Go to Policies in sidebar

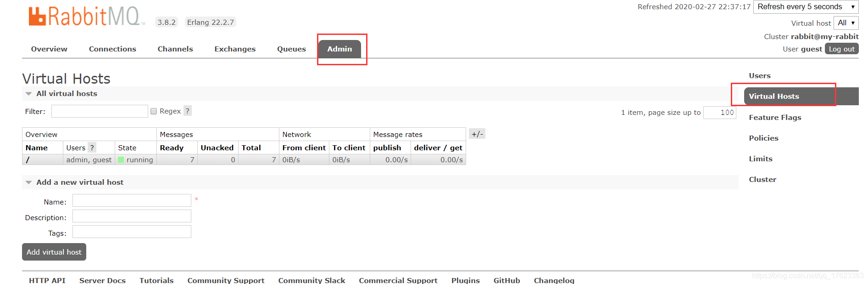[x=763, y=138]
